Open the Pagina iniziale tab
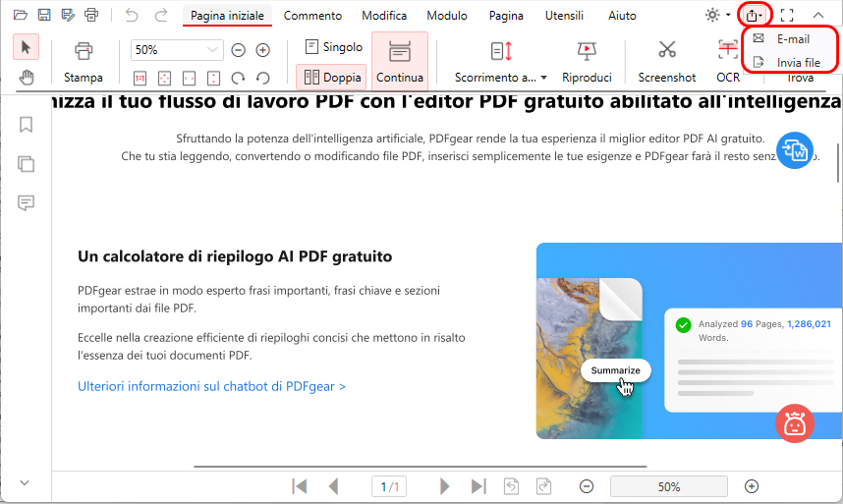The height and width of the screenshot is (504, 843). [x=227, y=16]
